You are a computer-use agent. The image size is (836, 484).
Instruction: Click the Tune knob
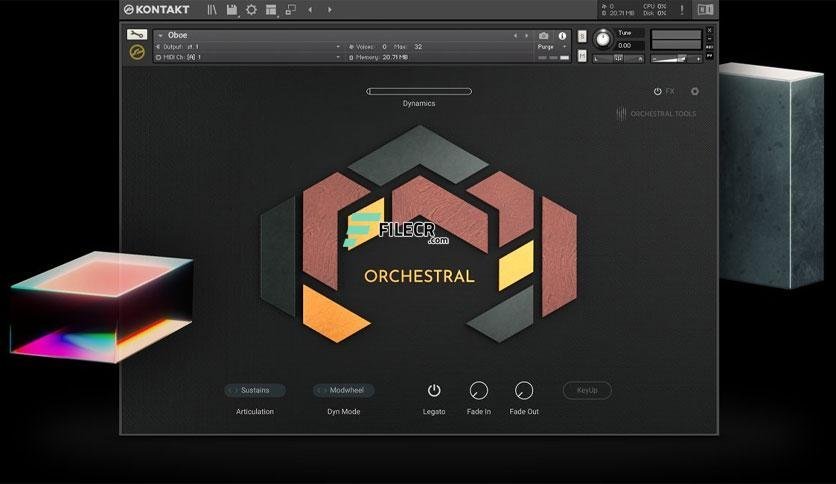pos(603,39)
